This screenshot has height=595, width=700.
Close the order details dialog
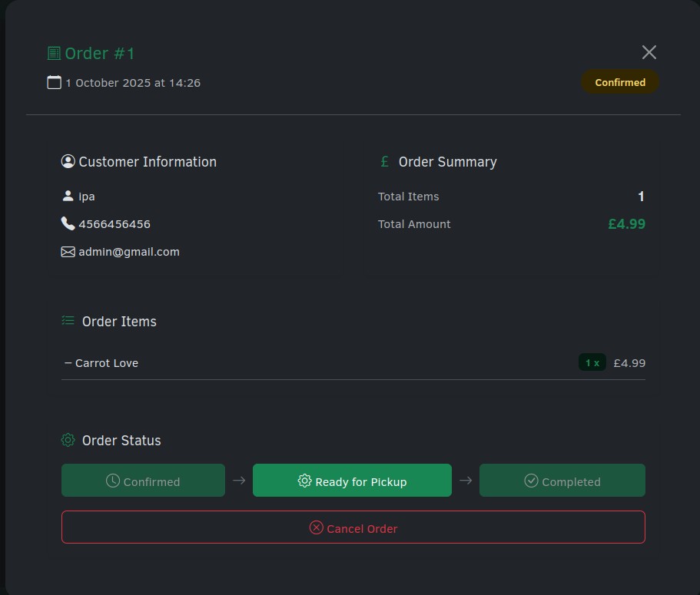coord(649,52)
